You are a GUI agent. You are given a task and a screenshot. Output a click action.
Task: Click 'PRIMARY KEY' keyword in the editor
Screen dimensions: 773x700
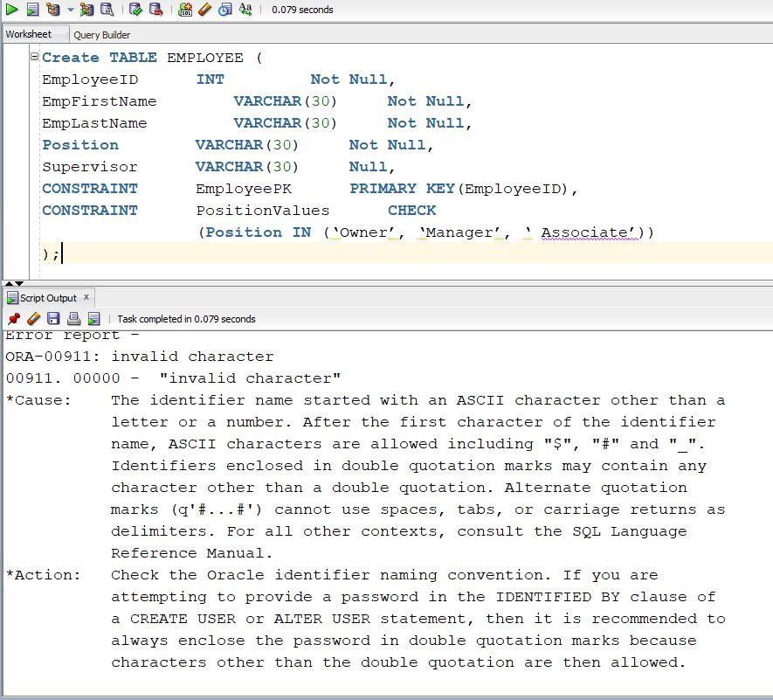(x=403, y=189)
